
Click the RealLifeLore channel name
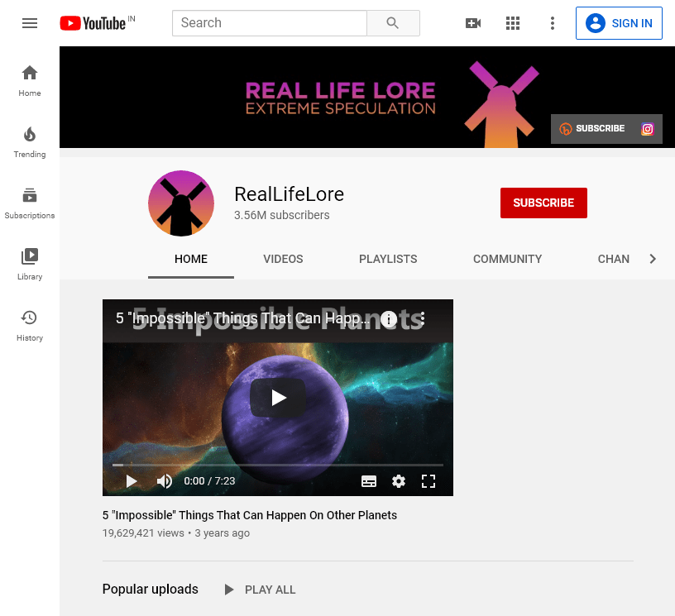(290, 194)
